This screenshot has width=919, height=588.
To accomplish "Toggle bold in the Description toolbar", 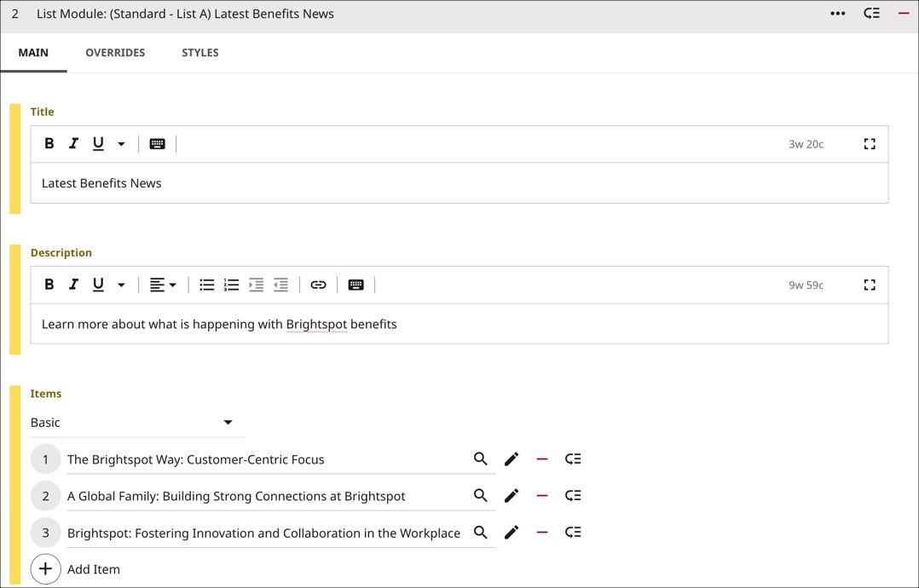I will tap(49, 285).
